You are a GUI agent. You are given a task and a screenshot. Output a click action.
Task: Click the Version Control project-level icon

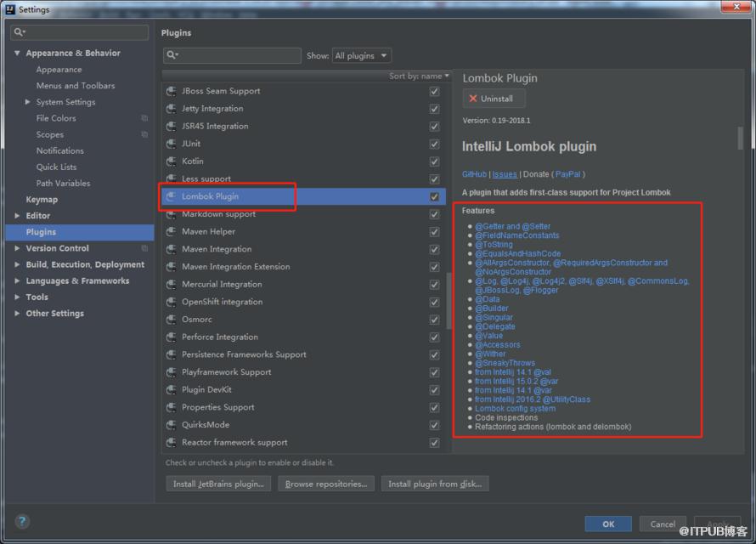pyautogui.click(x=144, y=248)
